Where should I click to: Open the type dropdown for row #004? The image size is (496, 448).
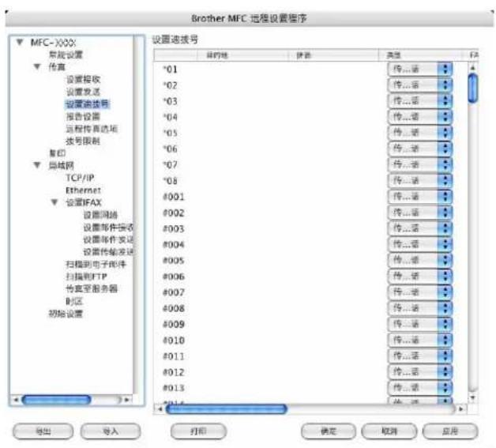pyautogui.click(x=419, y=244)
